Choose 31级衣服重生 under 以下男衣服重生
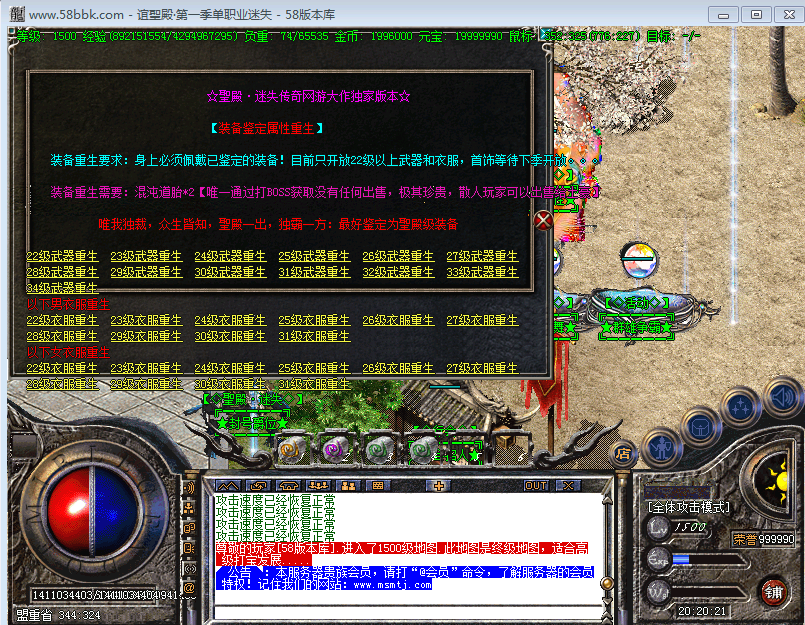 pyautogui.click(x=314, y=336)
